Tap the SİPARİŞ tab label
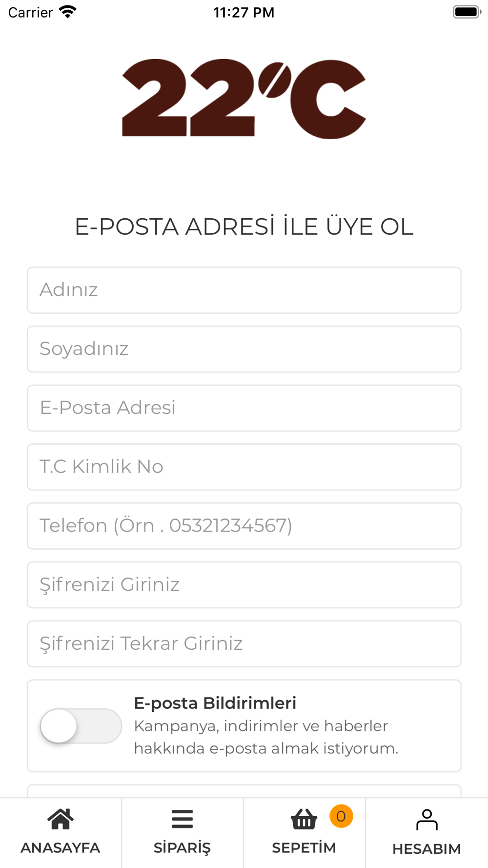 click(x=183, y=848)
